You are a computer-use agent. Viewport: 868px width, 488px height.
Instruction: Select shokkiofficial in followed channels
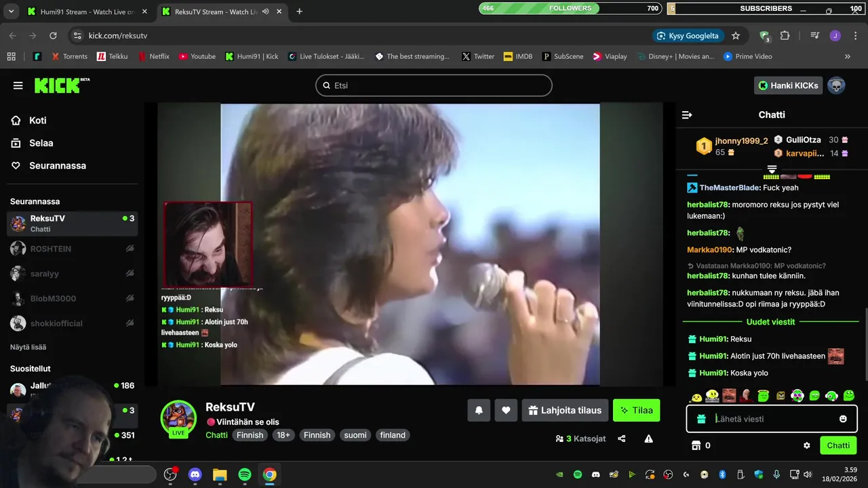72,323
